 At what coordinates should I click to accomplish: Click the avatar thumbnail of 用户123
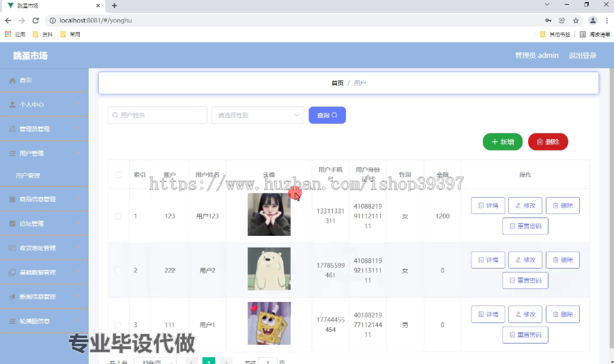pyautogui.click(x=269, y=215)
